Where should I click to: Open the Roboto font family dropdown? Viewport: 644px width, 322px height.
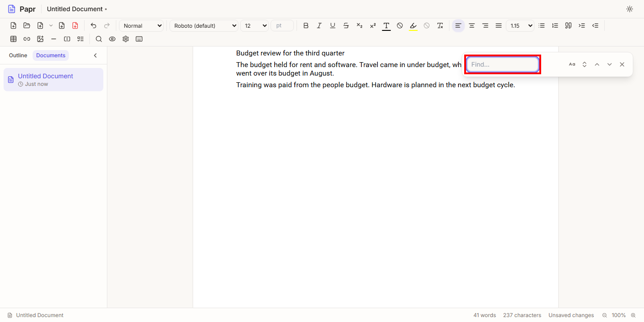pyautogui.click(x=204, y=25)
